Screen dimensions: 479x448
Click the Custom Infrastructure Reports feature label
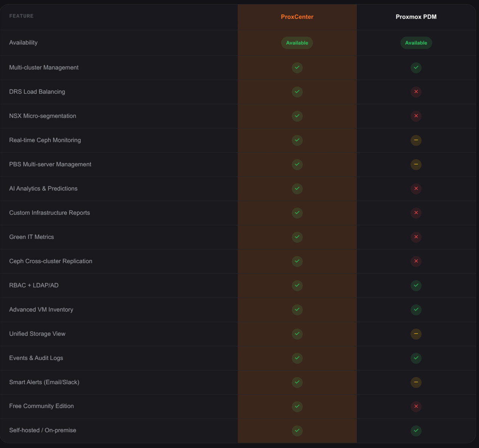50,213
